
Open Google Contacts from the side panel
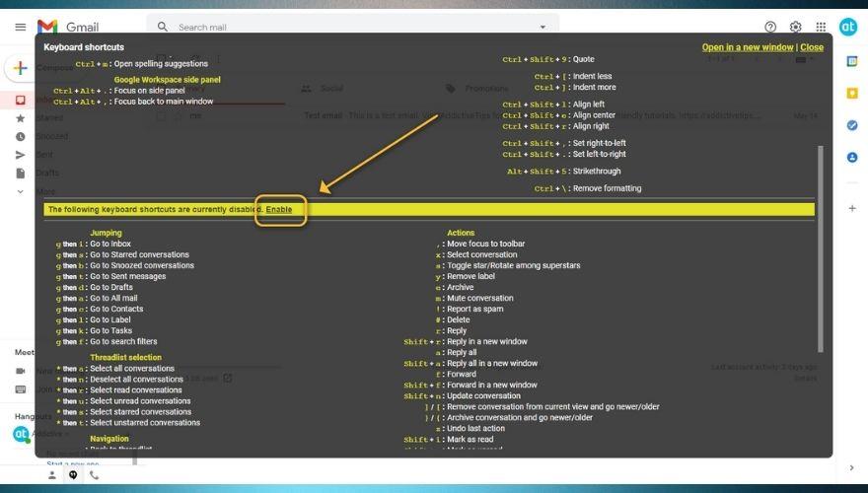click(851, 158)
